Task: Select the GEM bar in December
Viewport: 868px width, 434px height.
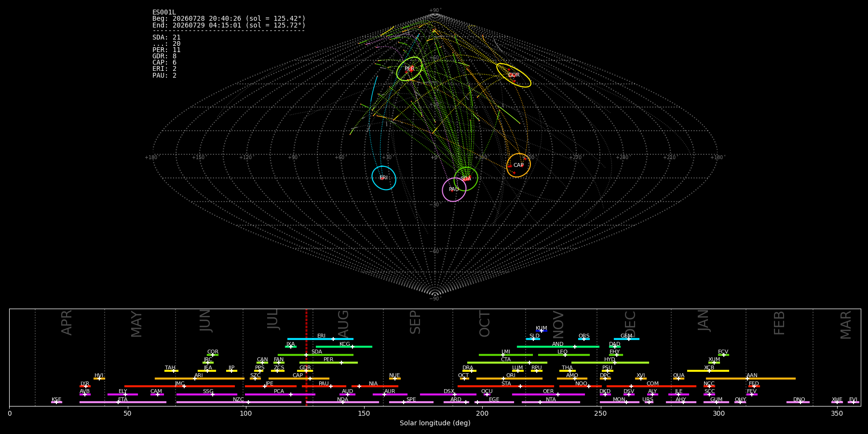Action: click(x=626, y=339)
